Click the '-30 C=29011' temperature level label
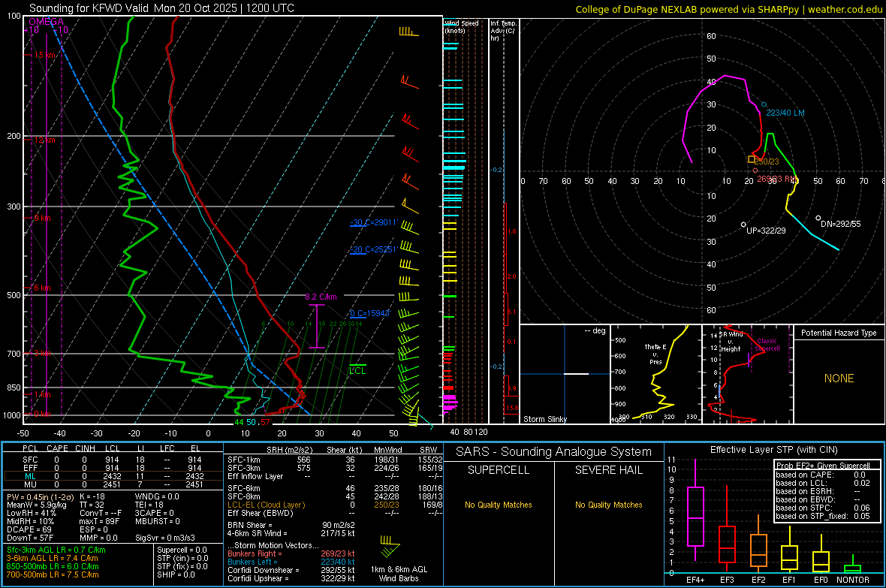This screenshot has width=886, height=588. click(374, 222)
